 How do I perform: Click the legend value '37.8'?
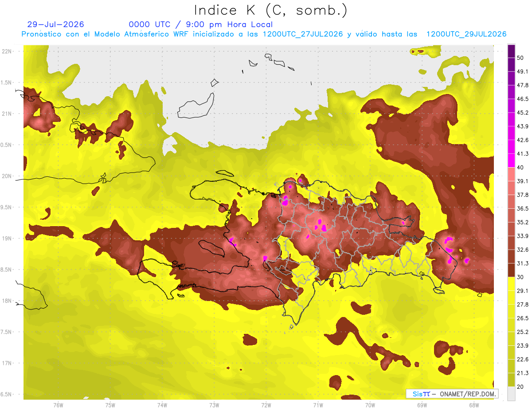(x=522, y=195)
